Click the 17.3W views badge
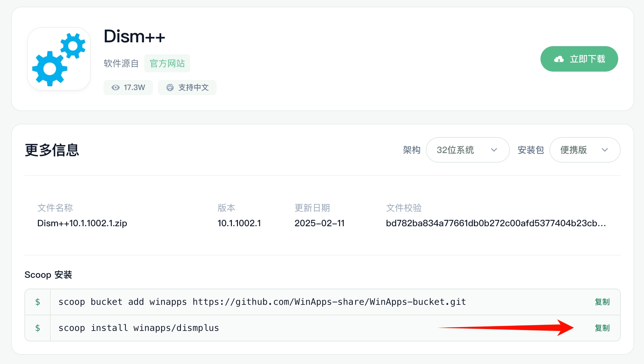This screenshot has height=364, width=644. coord(128,87)
